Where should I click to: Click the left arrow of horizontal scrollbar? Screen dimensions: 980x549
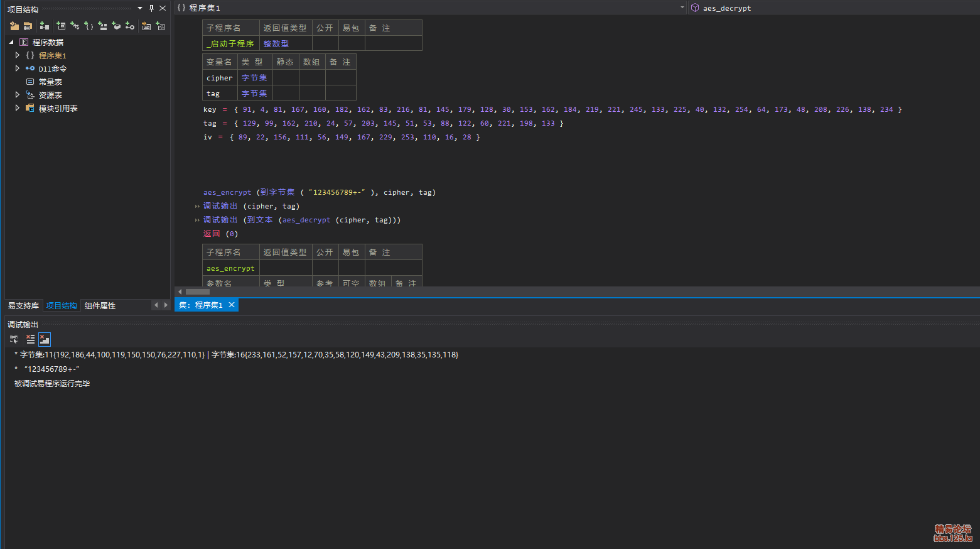(x=180, y=291)
